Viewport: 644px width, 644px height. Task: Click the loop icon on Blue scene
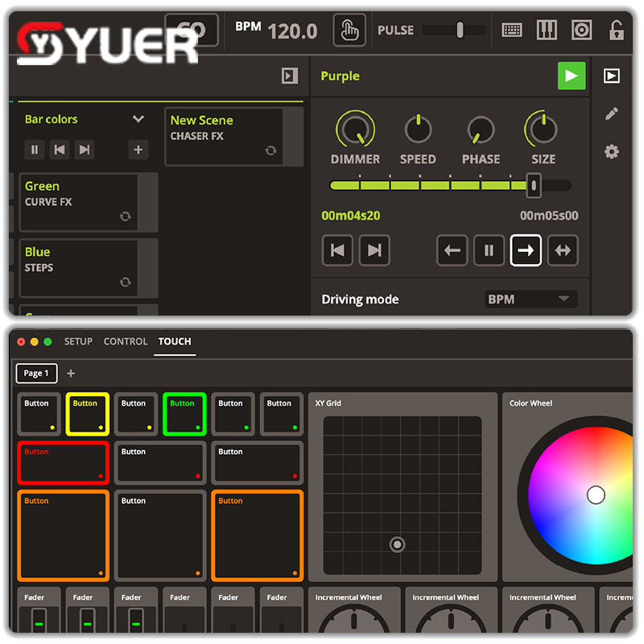click(x=126, y=283)
